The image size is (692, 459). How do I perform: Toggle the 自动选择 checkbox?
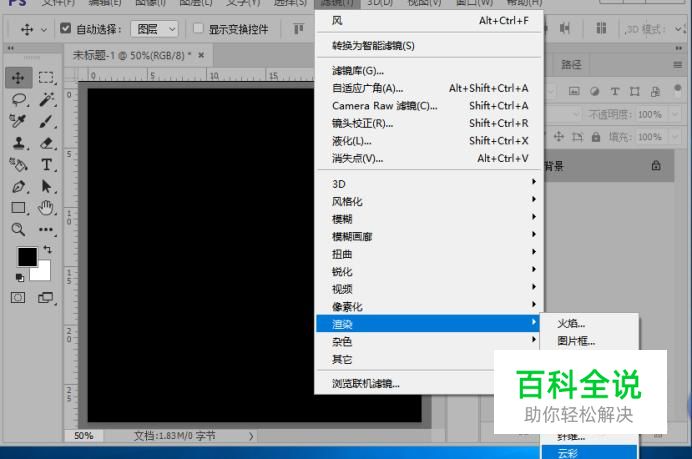(65, 28)
